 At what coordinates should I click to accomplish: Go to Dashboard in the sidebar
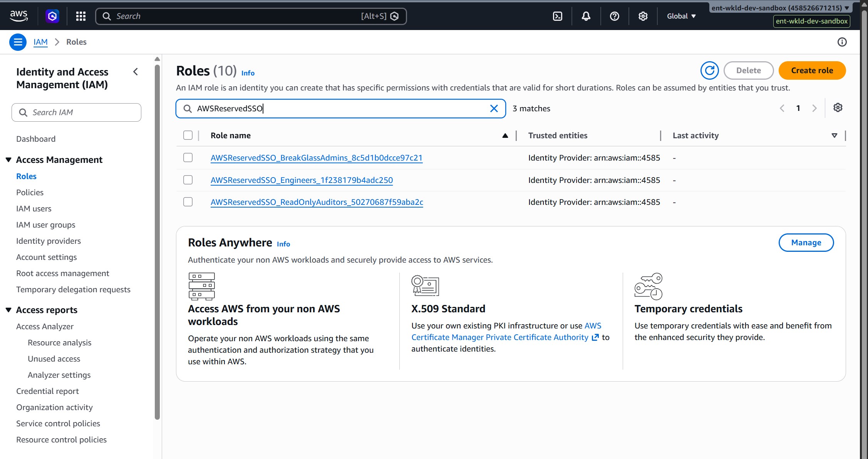(x=36, y=139)
